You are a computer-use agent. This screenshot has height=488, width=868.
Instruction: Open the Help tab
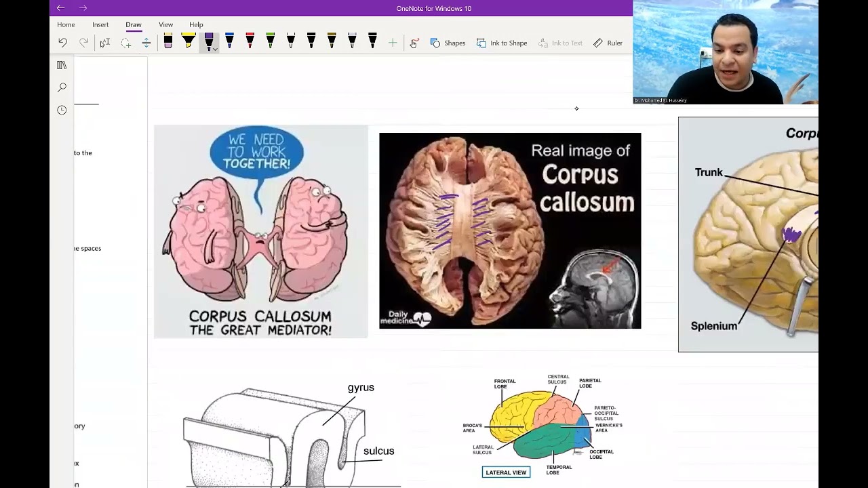pyautogui.click(x=196, y=24)
